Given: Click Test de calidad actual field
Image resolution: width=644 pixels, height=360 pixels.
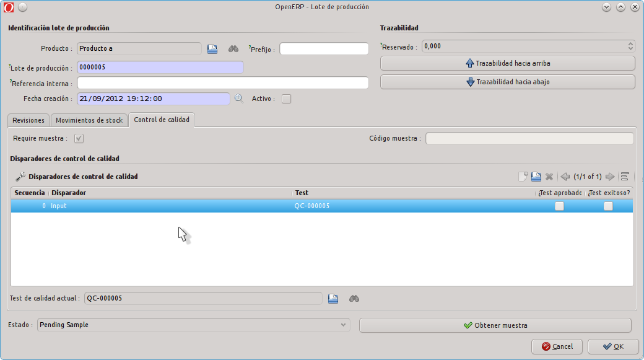Looking at the screenshot, I should click(x=203, y=299).
